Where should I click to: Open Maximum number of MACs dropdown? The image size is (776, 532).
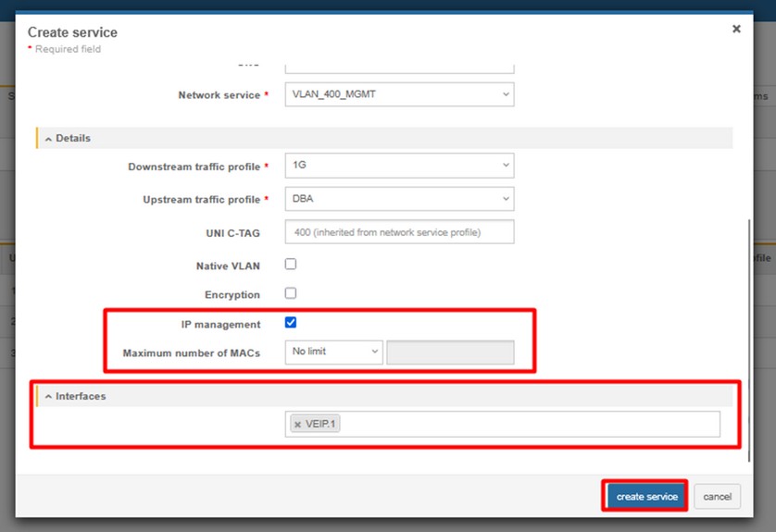click(333, 353)
